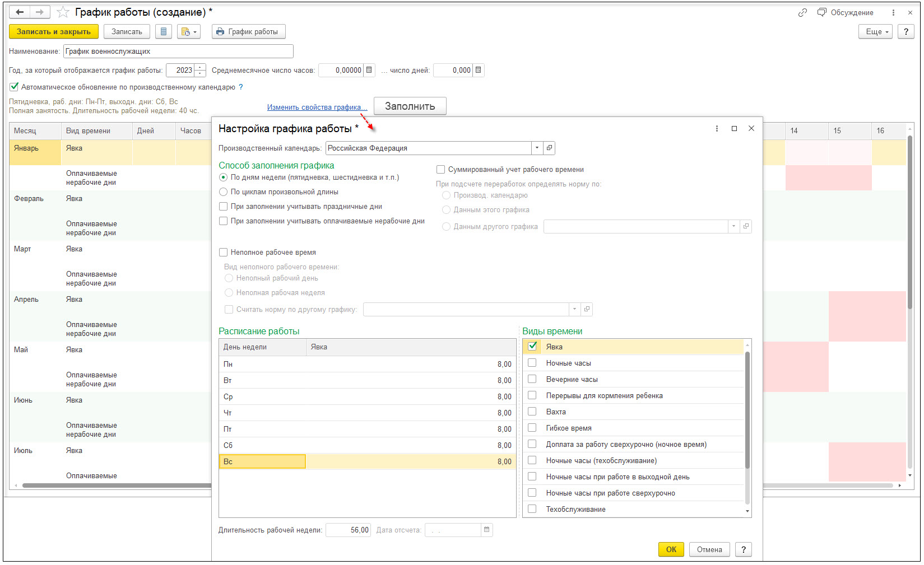924x565 pixels.
Task: Click Вид времени column header
Action: coord(96,131)
